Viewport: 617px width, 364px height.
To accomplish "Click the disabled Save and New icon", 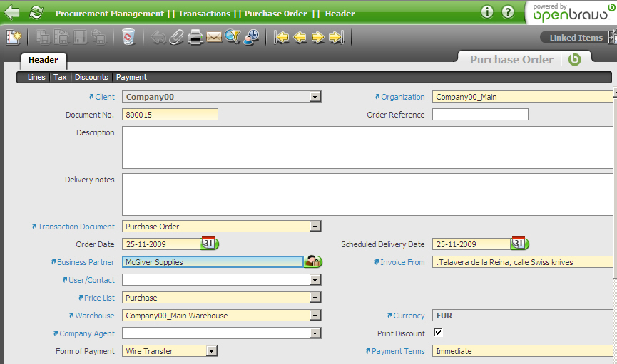I will point(61,37).
